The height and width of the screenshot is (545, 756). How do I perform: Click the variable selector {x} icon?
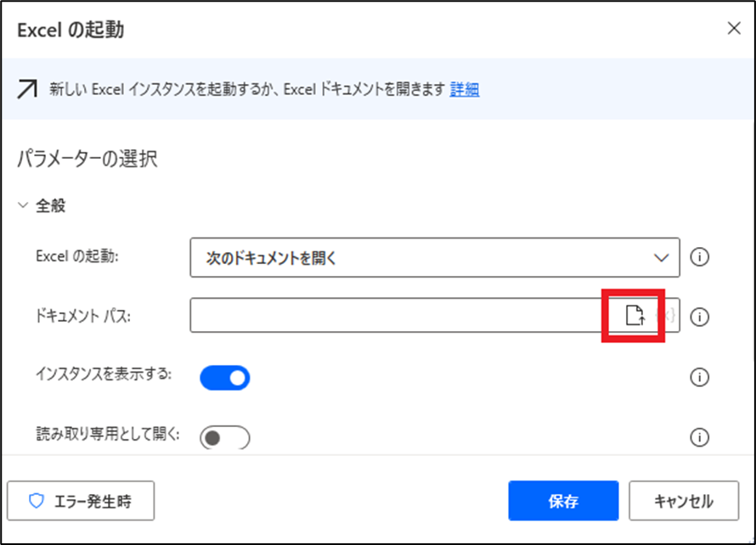click(x=668, y=316)
